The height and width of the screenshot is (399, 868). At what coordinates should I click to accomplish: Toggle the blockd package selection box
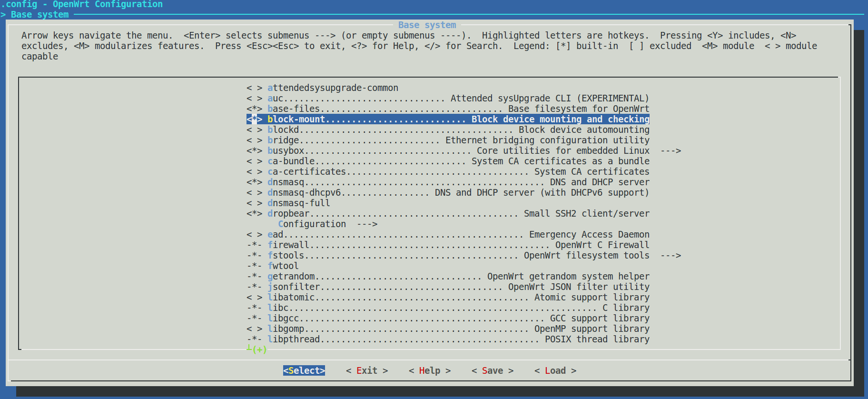click(x=254, y=130)
